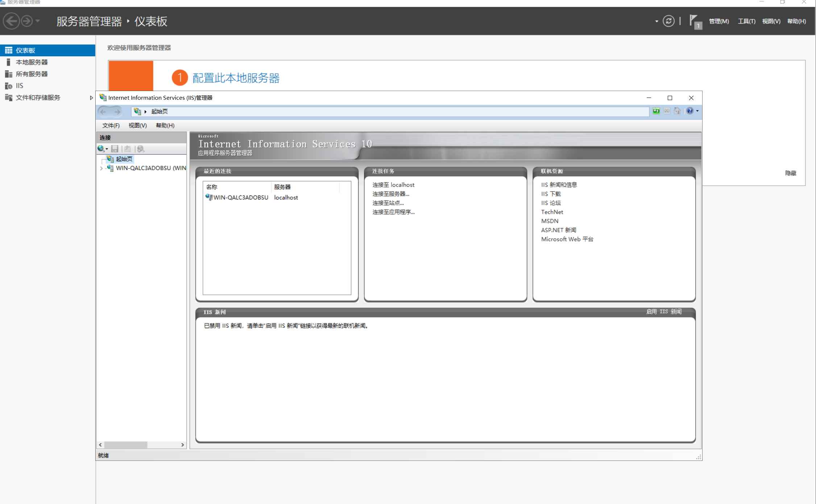Click the 配置此本地服务器 link
This screenshot has width=816, height=504.
236,78
